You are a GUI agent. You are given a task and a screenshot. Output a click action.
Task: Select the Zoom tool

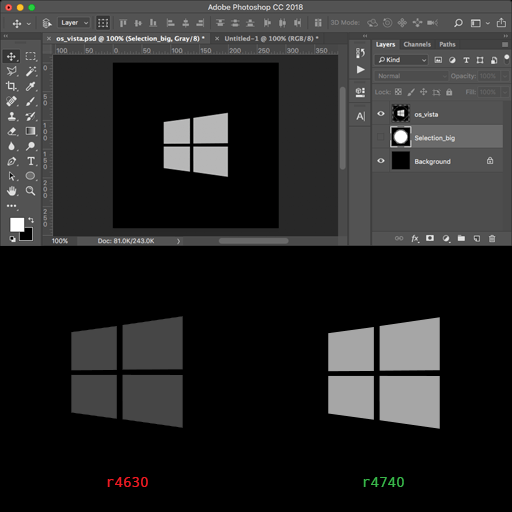click(x=31, y=191)
